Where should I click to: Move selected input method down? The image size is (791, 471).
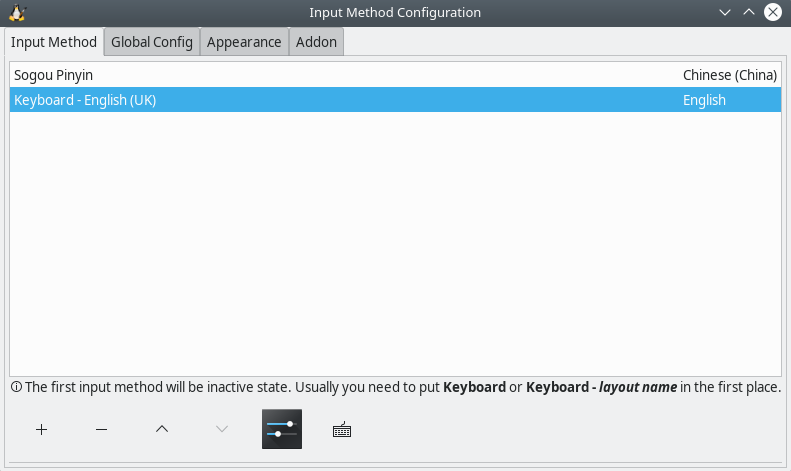(x=221, y=429)
